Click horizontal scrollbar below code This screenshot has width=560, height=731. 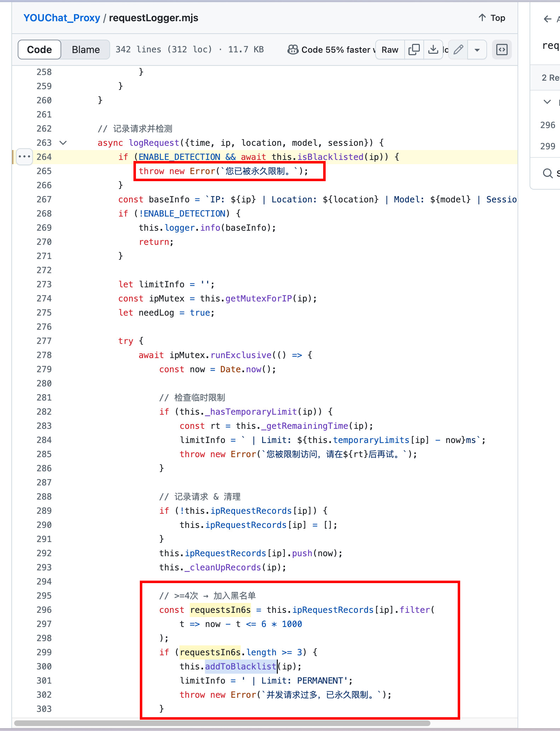coord(222,723)
